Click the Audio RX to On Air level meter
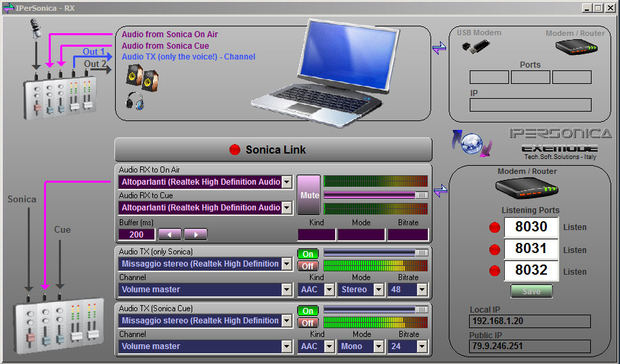 coord(376,181)
